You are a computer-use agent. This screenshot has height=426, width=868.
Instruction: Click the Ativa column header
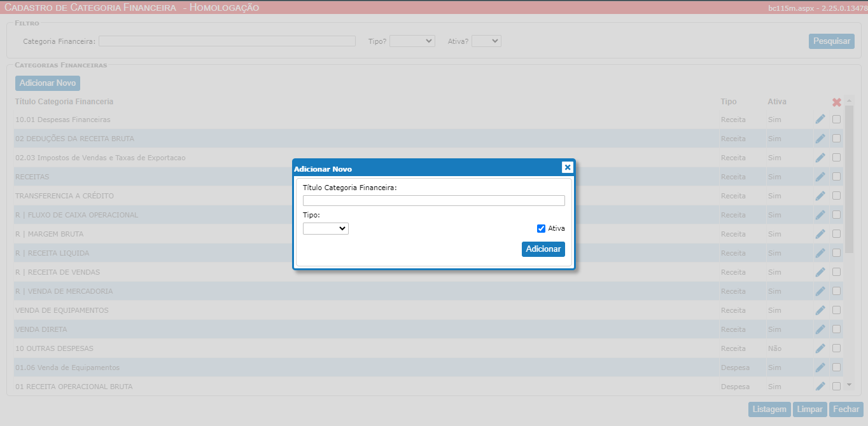point(777,102)
